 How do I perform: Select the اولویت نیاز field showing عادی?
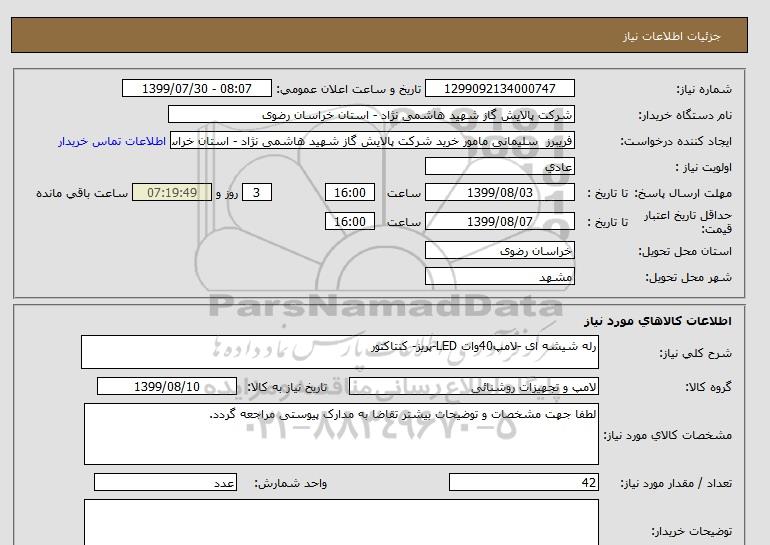tap(500, 167)
